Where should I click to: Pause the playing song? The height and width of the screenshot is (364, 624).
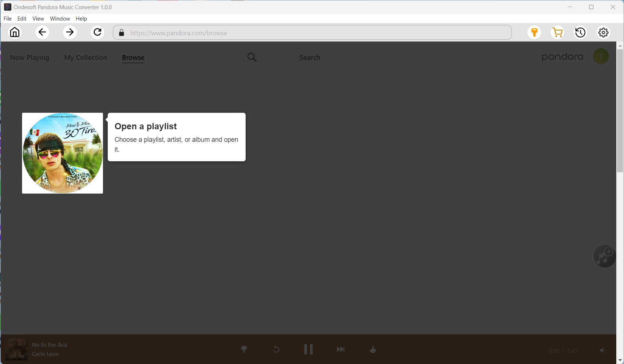click(308, 349)
